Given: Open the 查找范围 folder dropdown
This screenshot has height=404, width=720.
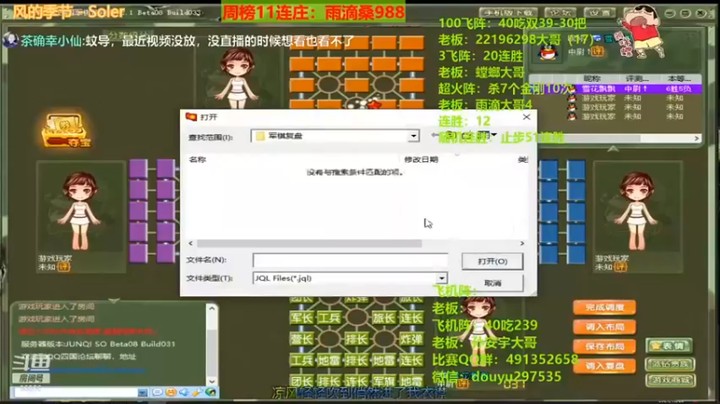Looking at the screenshot, I should [413, 136].
